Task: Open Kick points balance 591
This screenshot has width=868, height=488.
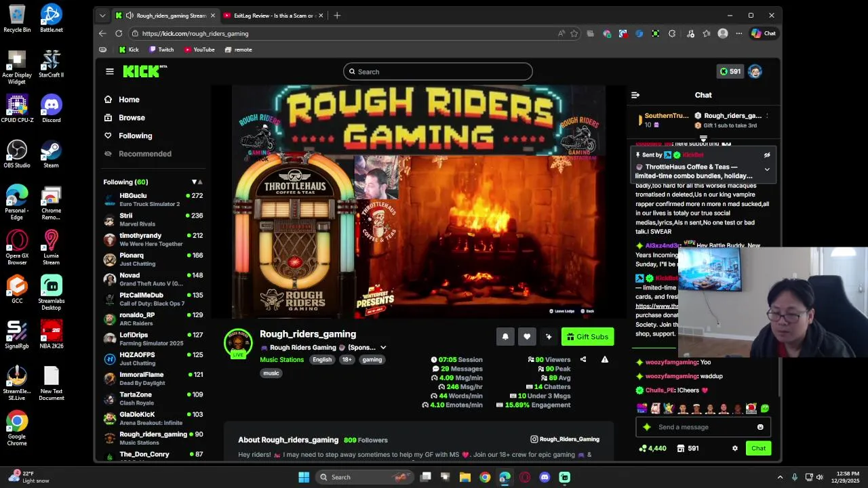Action: click(x=730, y=71)
